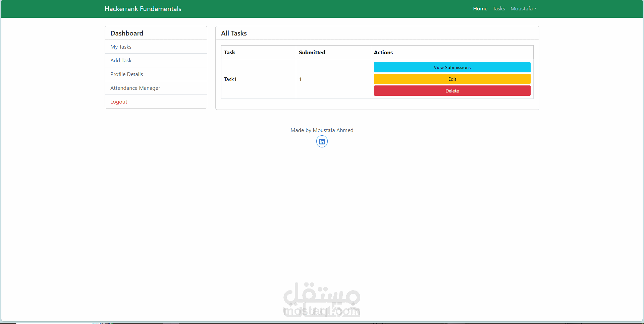Click the Dashboard heading
The width and height of the screenshot is (644, 324).
[x=127, y=33]
